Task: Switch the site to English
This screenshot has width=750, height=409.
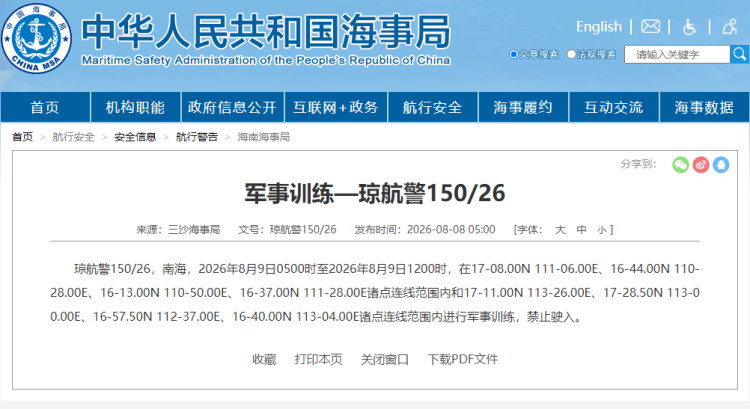Action: 599,27
